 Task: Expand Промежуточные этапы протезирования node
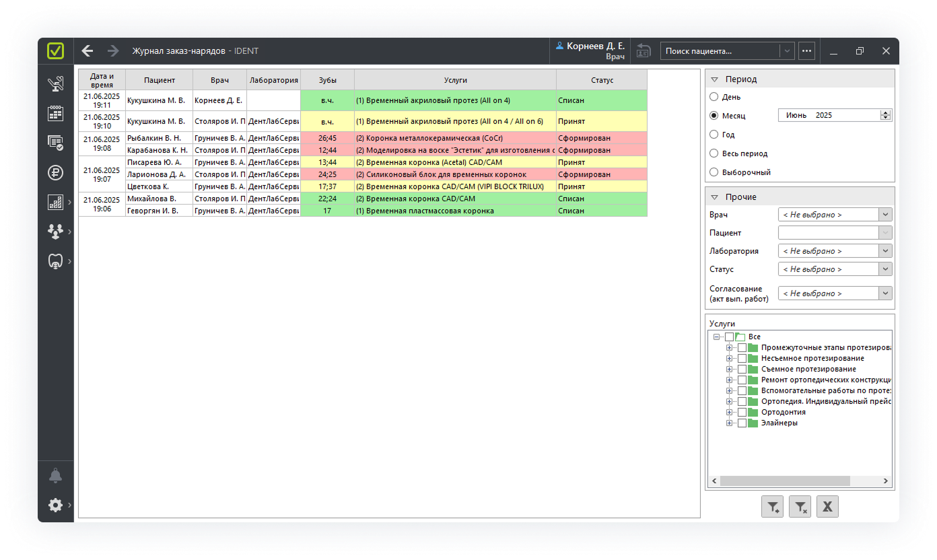coord(729,347)
